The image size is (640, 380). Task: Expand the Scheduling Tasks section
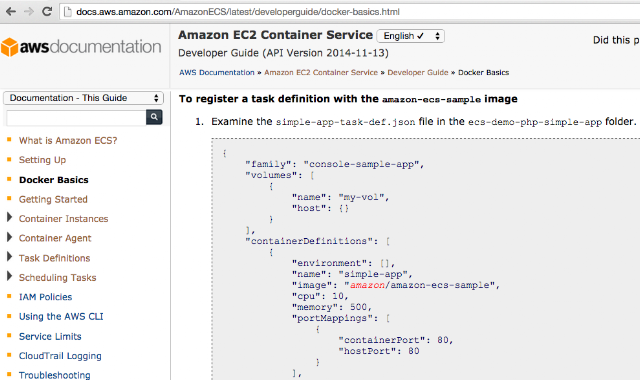(9, 276)
